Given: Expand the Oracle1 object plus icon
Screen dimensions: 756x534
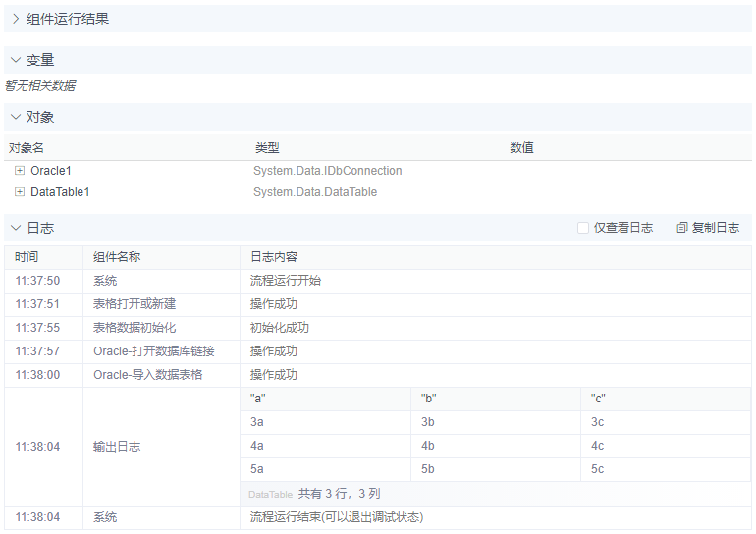Looking at the screenshot, I should (20, 171).
